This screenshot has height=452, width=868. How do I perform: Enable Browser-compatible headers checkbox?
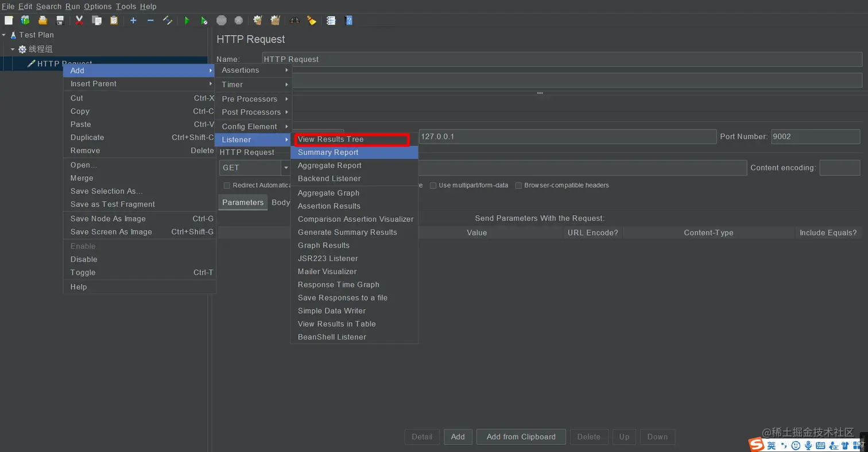coord(518,185)
